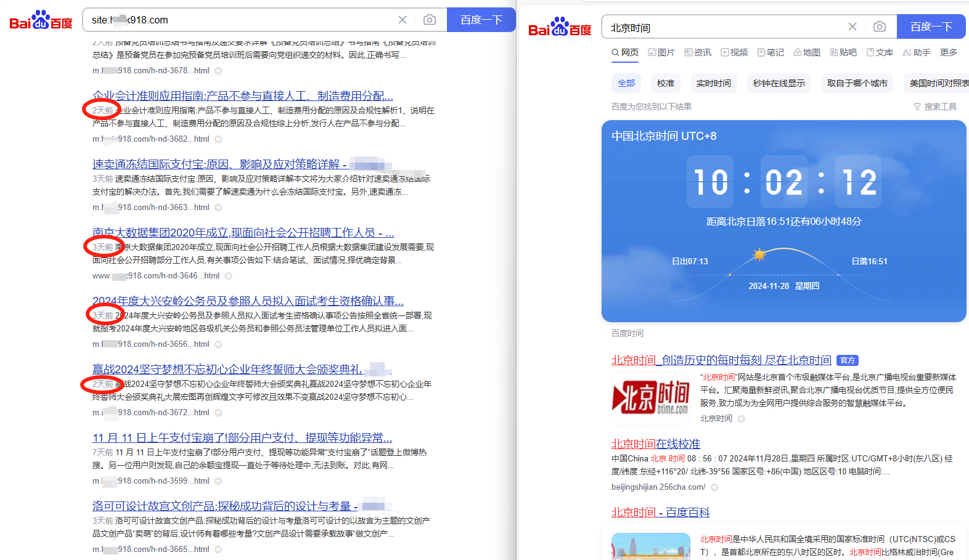Select the 校准 filter chip

666,83
